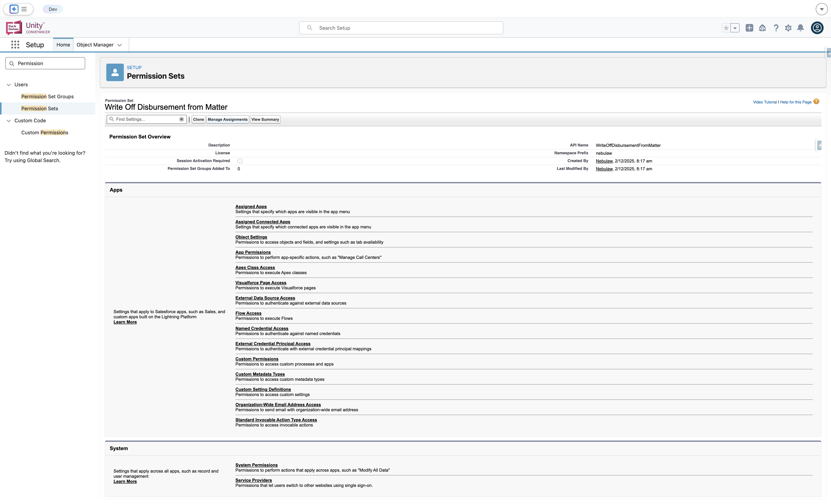Open External Data Source Access link

pyautogui.click(x=265, y=298)
